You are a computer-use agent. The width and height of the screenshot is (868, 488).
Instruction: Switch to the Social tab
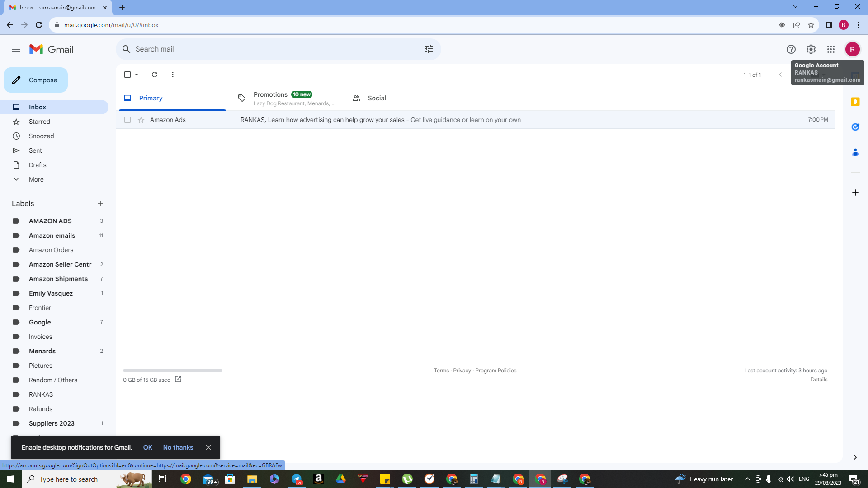[401, 98]
